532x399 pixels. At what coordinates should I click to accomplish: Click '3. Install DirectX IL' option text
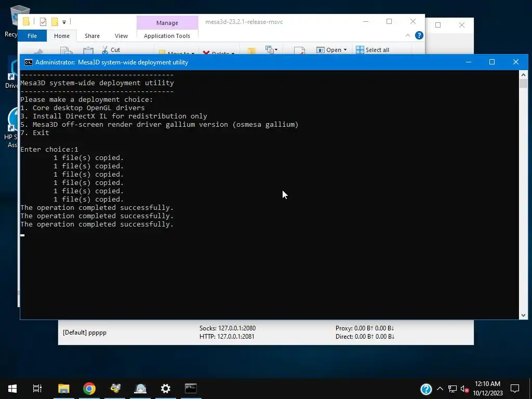coord(114,116)
